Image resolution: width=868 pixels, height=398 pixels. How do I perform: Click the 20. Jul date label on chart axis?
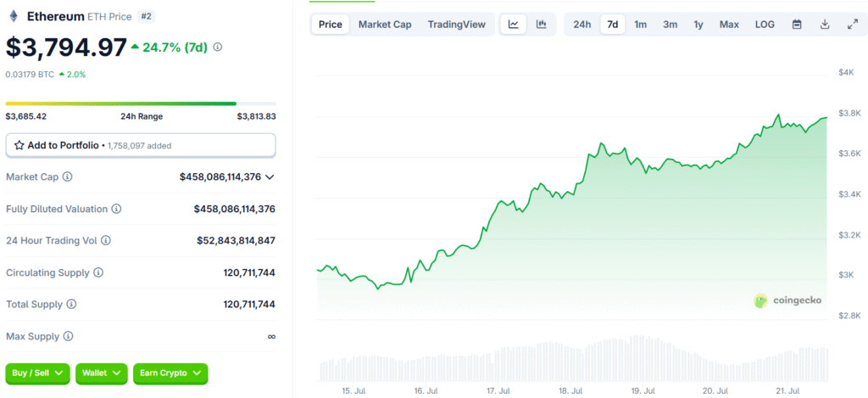[716, 390]
